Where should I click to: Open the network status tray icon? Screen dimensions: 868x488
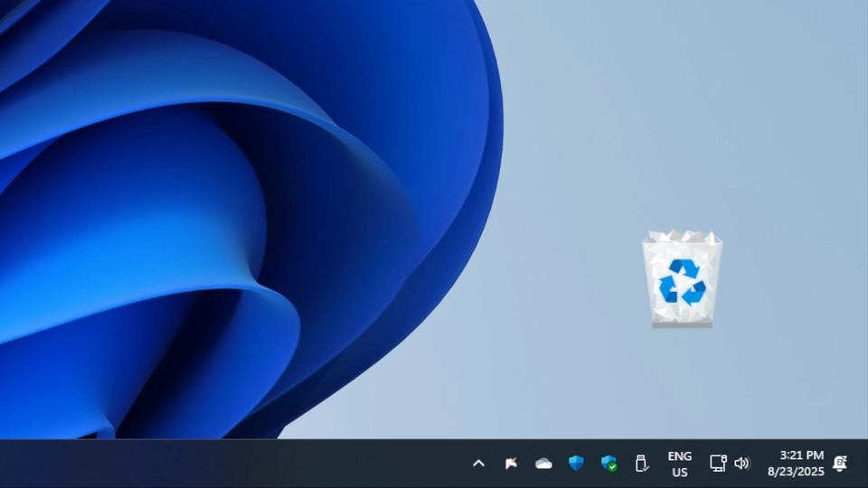[x=718, y=463]
